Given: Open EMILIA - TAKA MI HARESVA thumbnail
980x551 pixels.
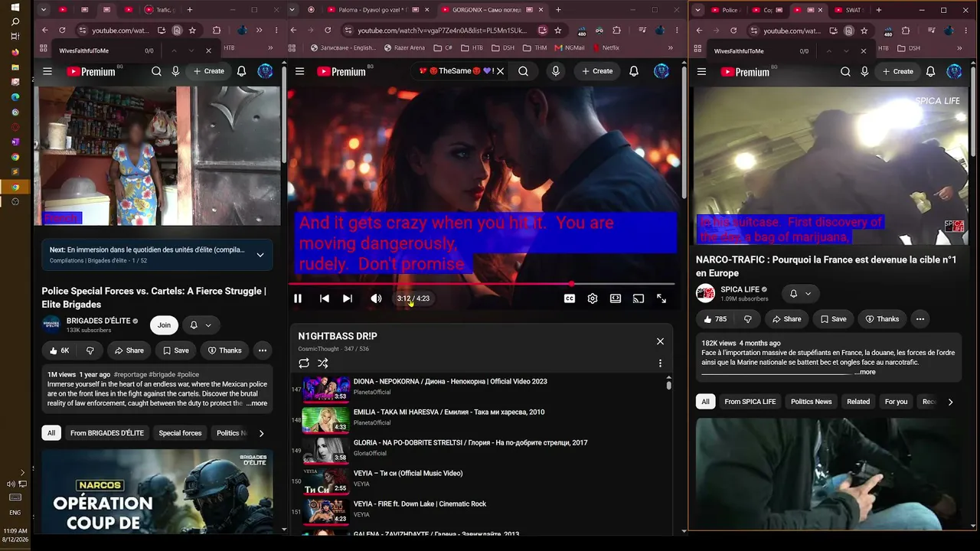Looking at the screenshot, I should (326, 419).
